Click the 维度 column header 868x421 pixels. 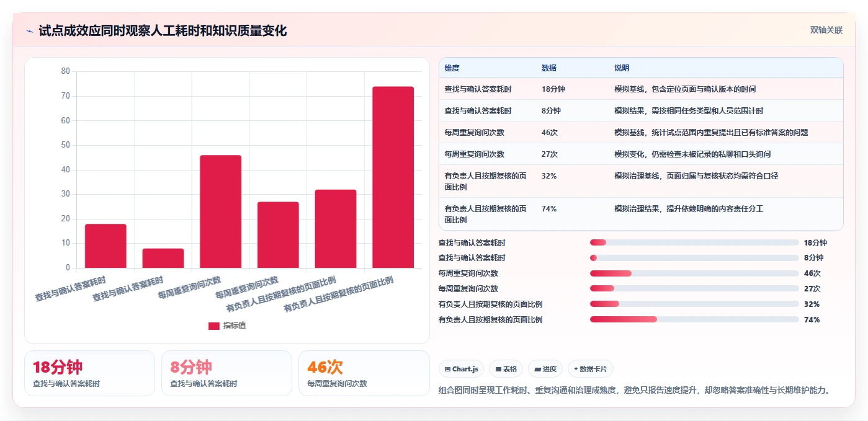452,68
